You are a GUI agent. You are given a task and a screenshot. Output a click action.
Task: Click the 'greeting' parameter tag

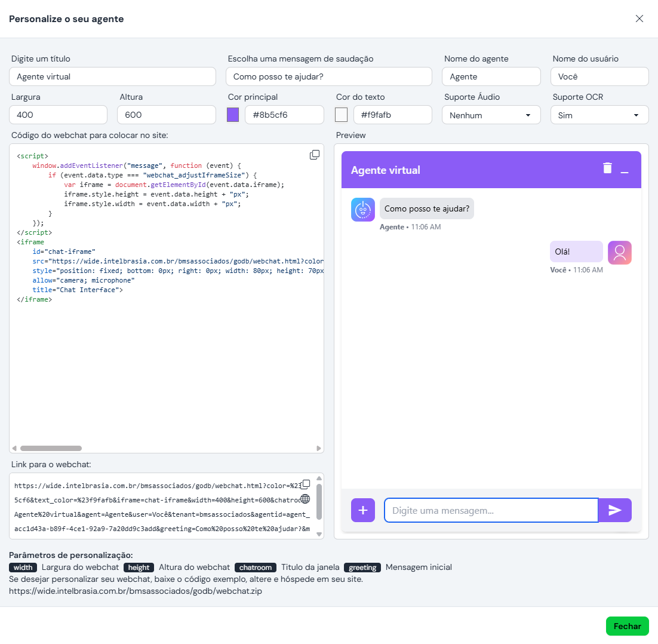362,567
